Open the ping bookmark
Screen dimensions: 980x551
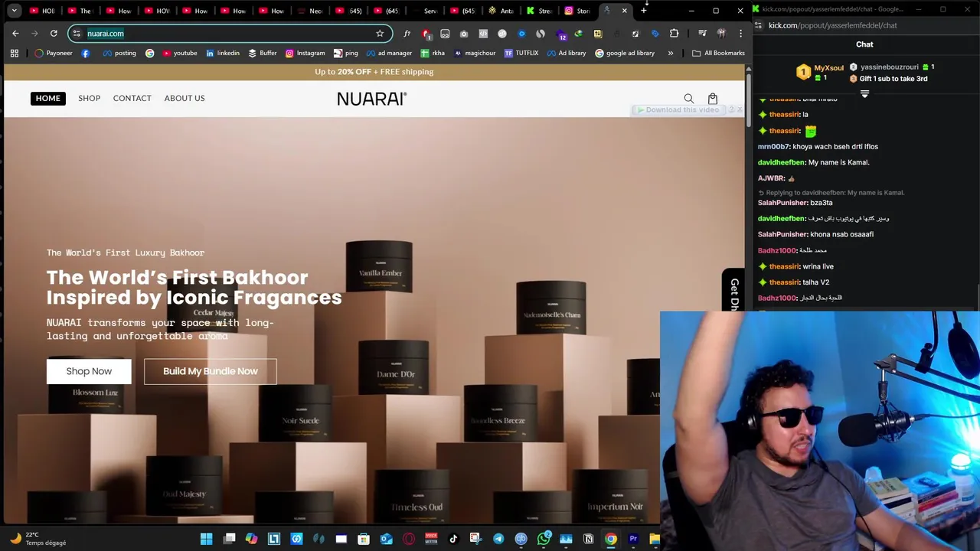[x=345, y=54]
